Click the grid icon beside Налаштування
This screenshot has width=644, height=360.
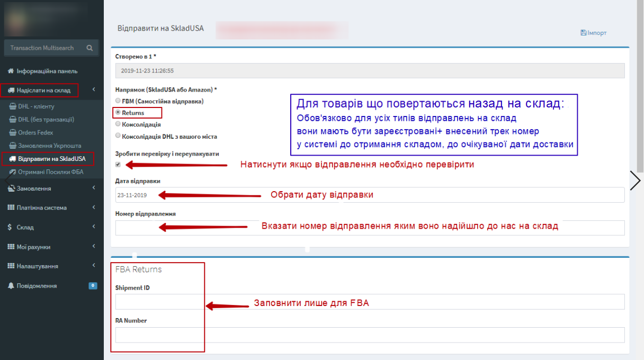click(11, 266)
